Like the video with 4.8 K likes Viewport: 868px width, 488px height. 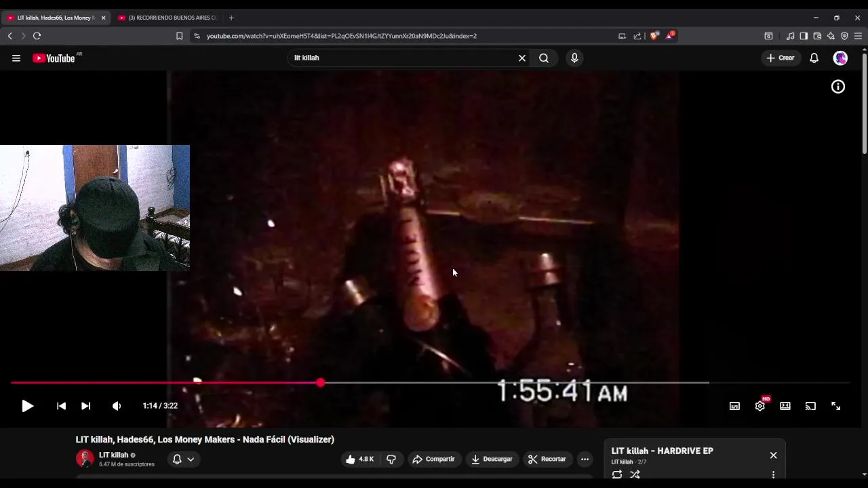pyautogui.click(x=359, y=459)
